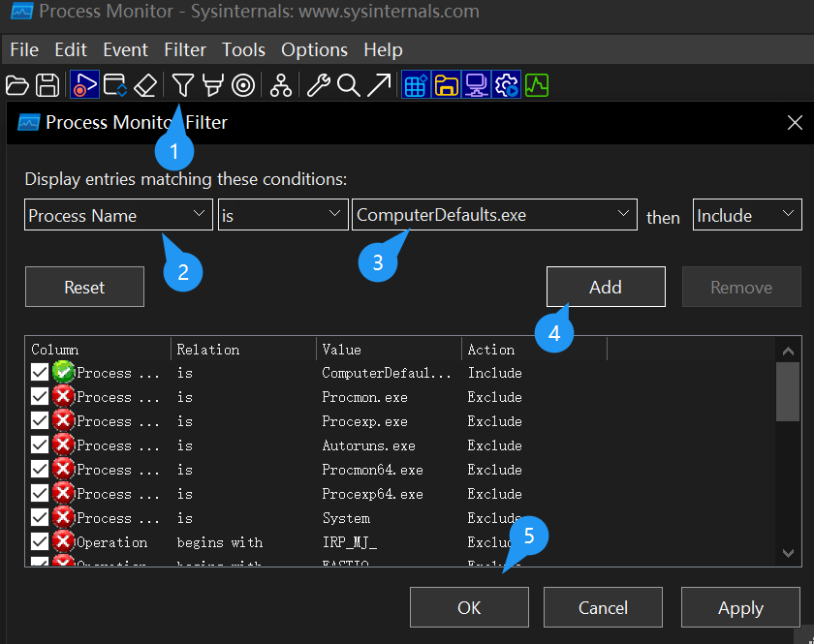The image size is (814, 644).
Task: Click the grayed Remove button
Action: [742, 287]
